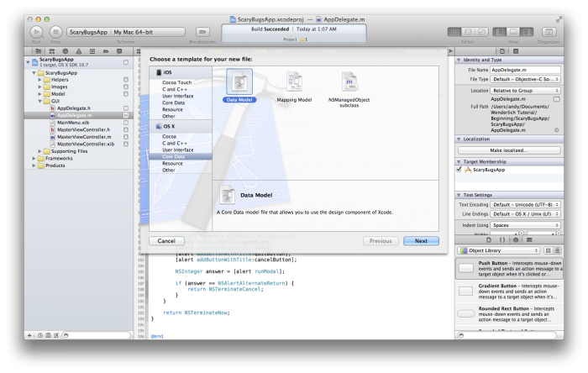Expand the Supporting Files folder
This screenshot has width=588, height=373.
[39, 151]
